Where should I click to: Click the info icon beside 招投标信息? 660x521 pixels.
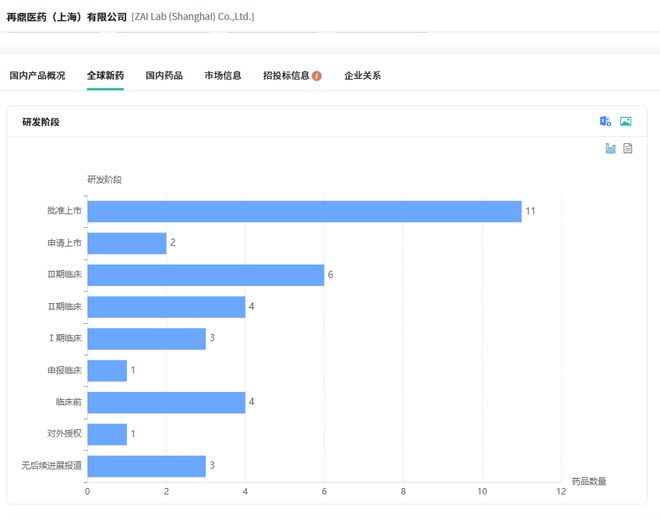[x=317, y=76]
